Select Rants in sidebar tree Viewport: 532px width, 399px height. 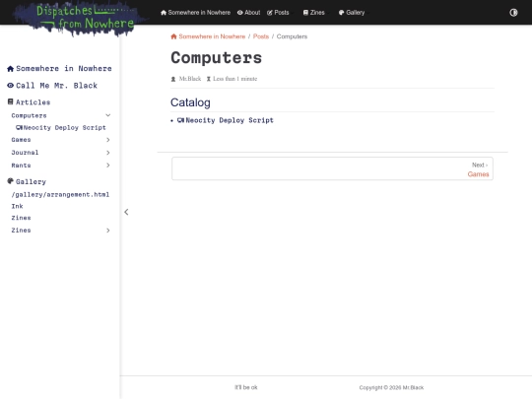(21, 166)
